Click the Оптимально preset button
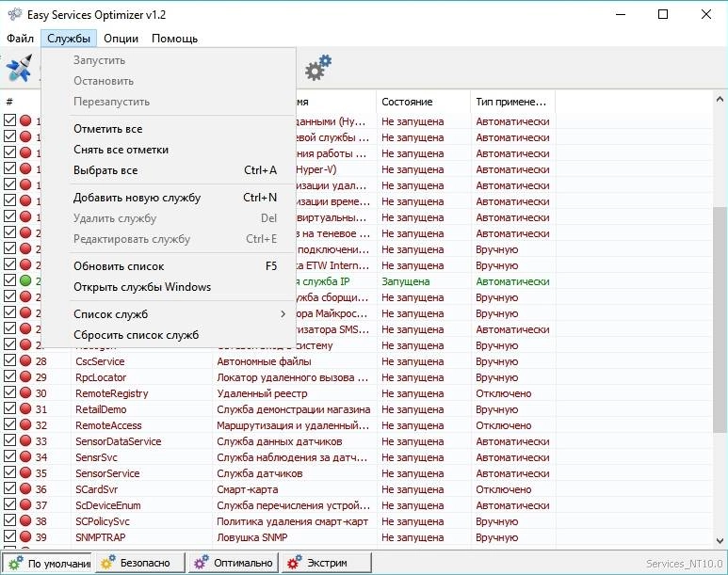 tap(234, 563)
